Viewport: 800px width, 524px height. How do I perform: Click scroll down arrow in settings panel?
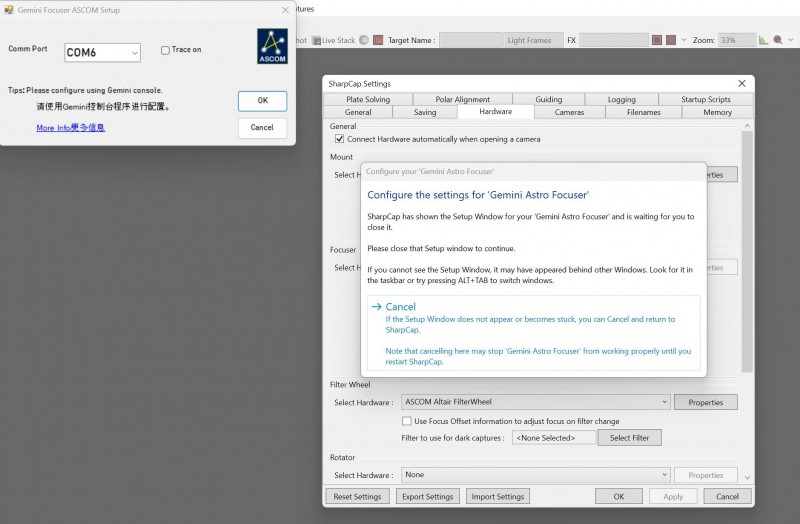(747, 478)
